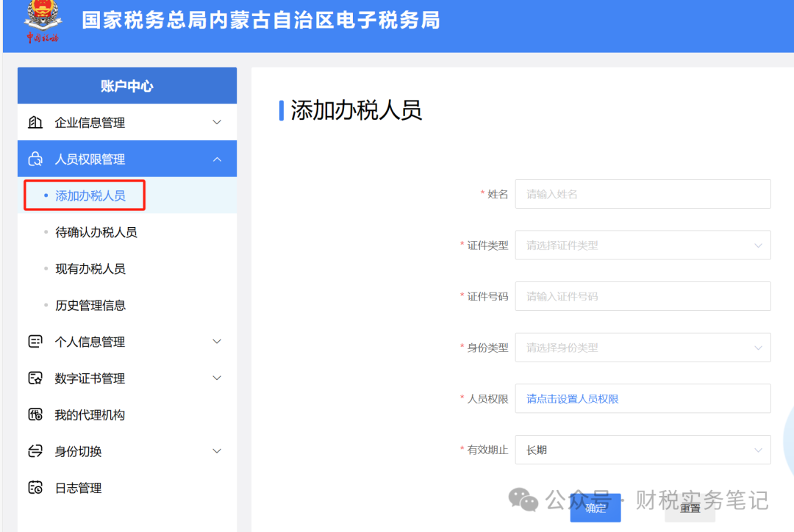Click the 个人信息管理 list icon
794x532 pixels.
35,342
